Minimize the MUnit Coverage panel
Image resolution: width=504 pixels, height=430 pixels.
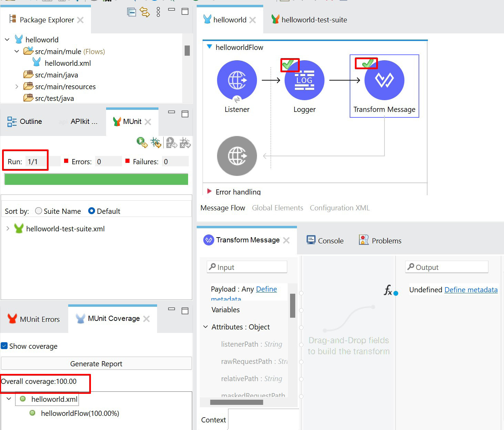(x=172, y=309)
